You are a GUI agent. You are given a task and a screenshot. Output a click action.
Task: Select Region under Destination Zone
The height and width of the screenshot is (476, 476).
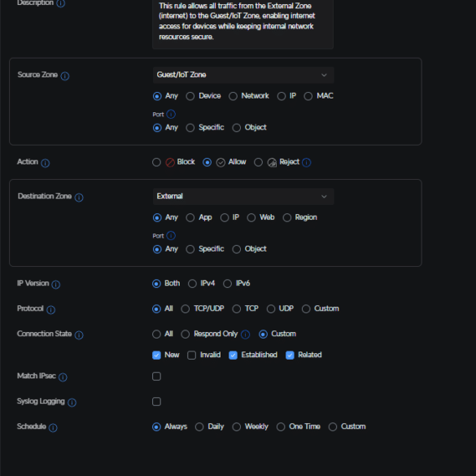[287, 218]
